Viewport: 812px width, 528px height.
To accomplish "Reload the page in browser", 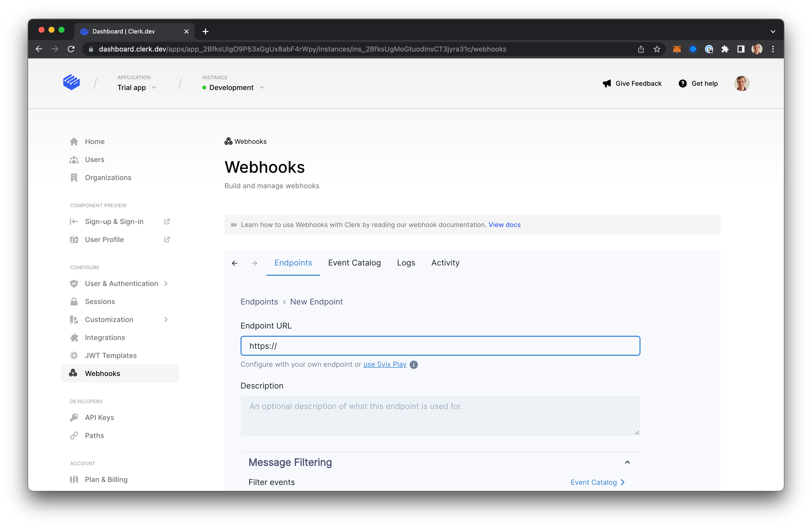I will 71,49.
